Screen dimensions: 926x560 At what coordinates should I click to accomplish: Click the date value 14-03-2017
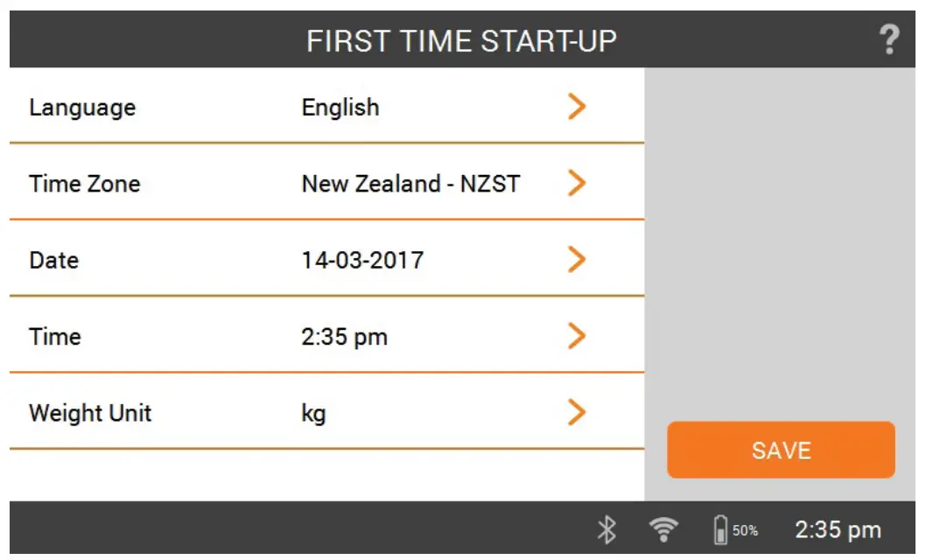click(362, 260)
